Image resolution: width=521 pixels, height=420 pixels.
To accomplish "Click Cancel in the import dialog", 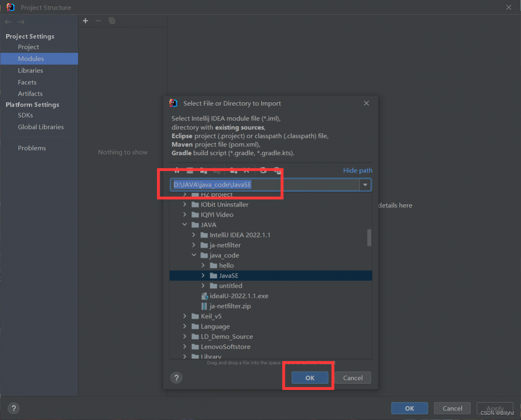I will point(353,378).
